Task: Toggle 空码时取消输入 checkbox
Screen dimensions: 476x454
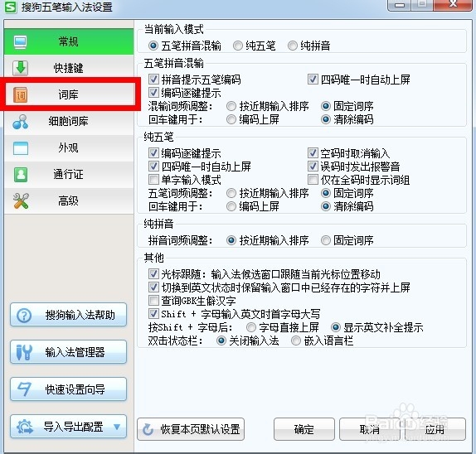Action: [x=313, y=153]
